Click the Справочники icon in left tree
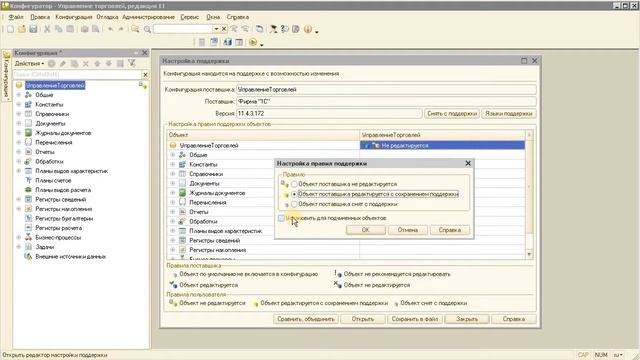 tap(28, 114)
